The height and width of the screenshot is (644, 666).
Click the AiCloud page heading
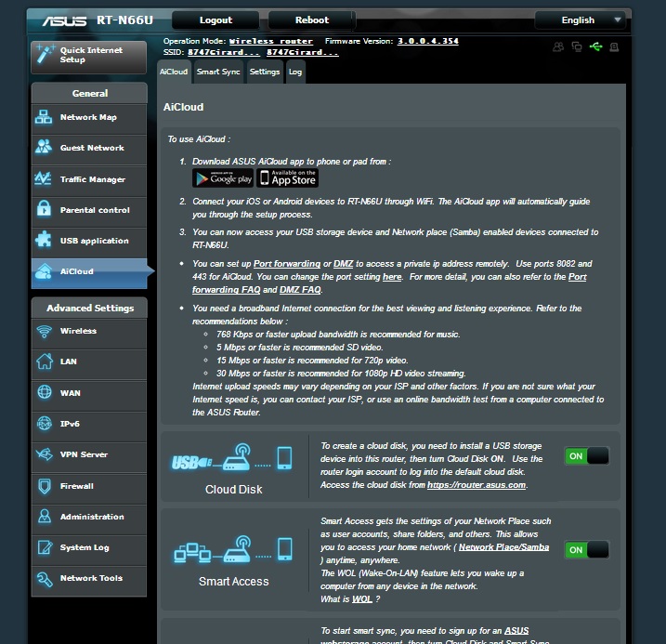184,107
